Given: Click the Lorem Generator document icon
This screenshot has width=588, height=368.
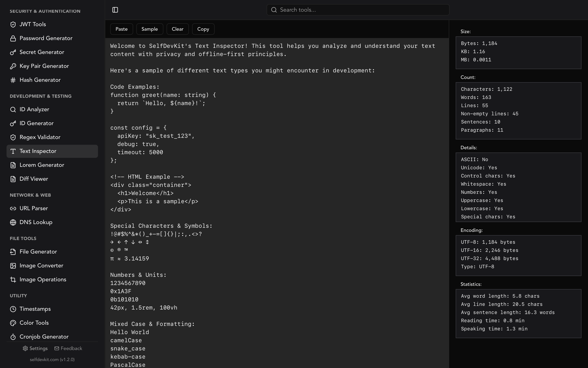Looking at the screenshot, I should 13,165.
